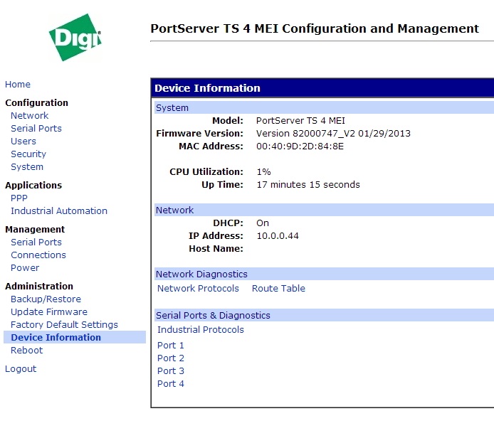The width and height of the screenshot is (494, 448).
Task: Open the System configuration page
Action: pos(27,167)
